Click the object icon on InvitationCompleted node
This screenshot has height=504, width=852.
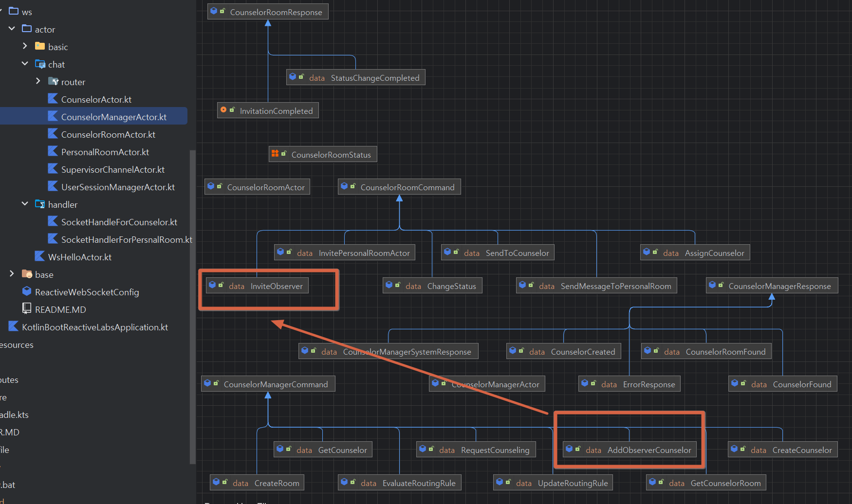223,110
